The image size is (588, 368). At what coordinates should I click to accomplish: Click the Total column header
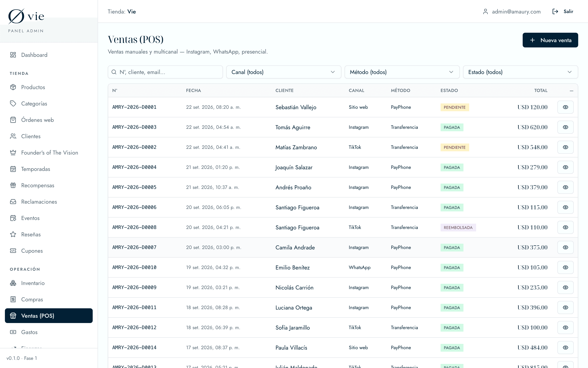[x=541, y=91]
